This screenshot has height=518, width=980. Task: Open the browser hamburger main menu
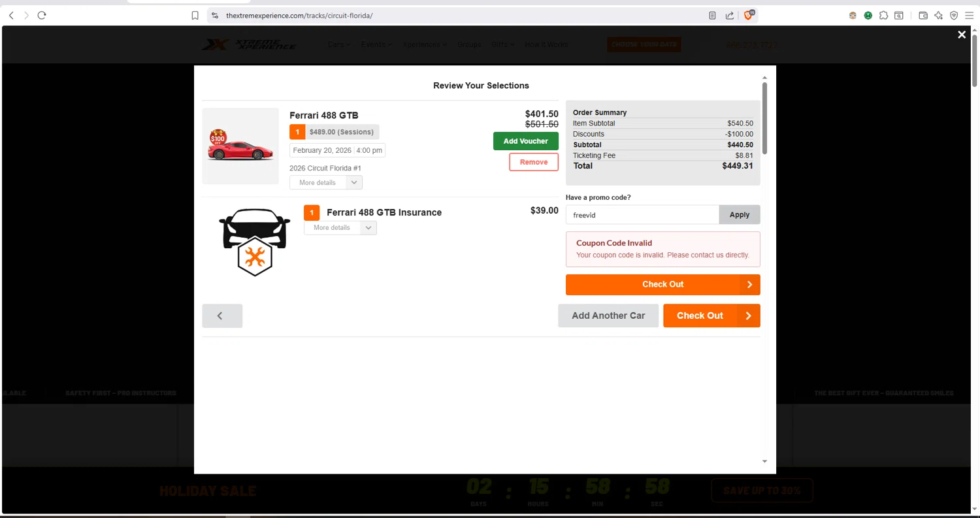click(x=970, y=15)
